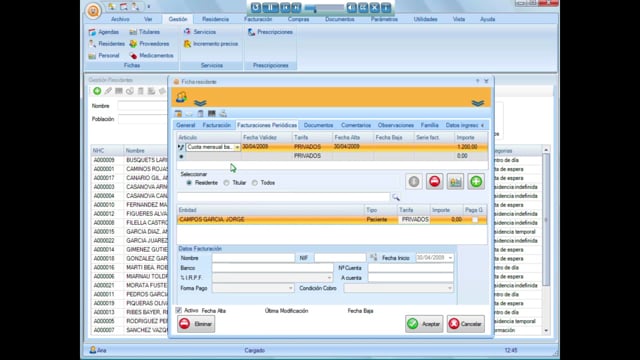
Task: Open the Artículo Cuota mensual dropdown
Action: pos(237,147)
